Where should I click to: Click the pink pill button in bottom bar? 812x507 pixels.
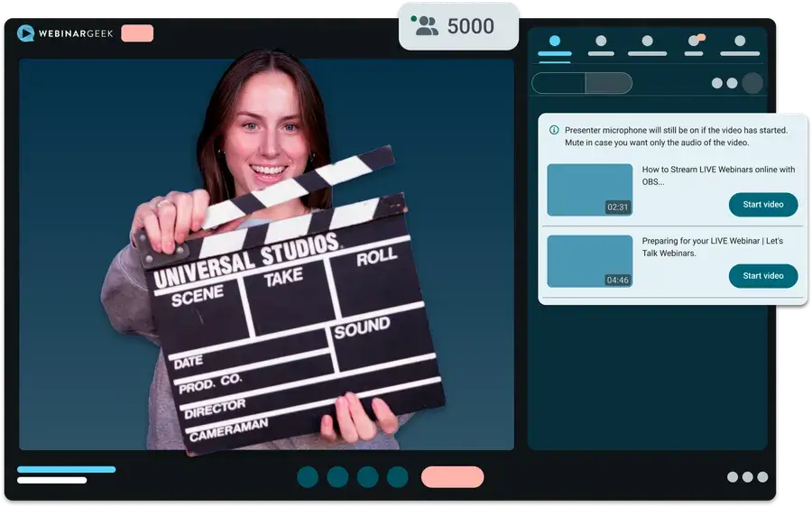coord(452,477)
